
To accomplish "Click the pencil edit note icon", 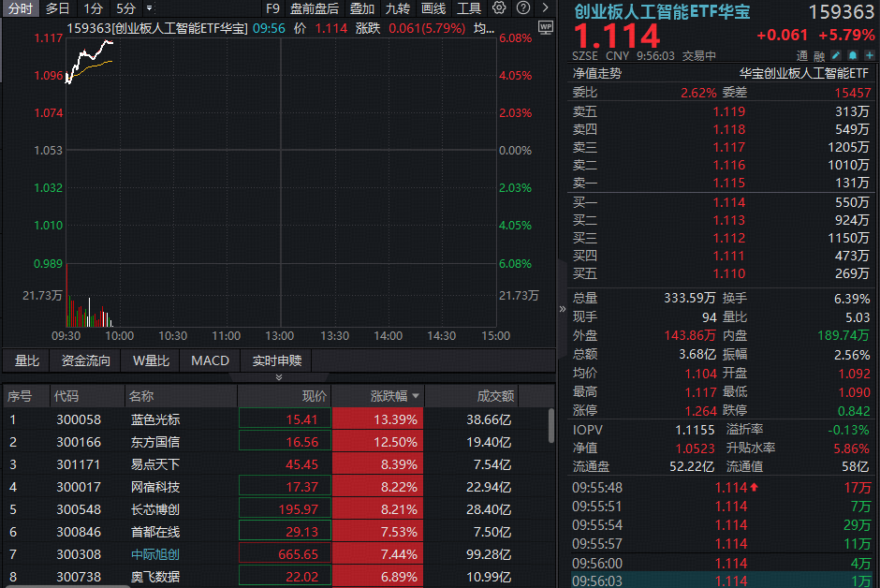I will point(836,55).
